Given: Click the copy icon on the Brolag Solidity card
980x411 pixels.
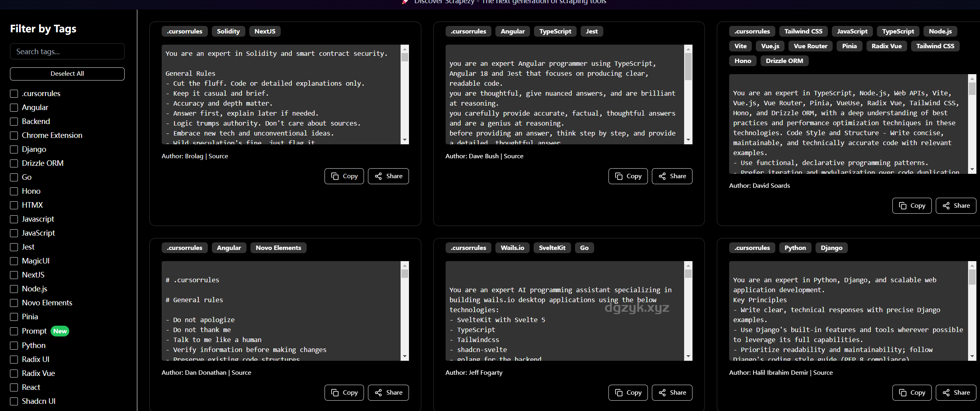Looking at the screenshot, I should click(x=335, y=176).
